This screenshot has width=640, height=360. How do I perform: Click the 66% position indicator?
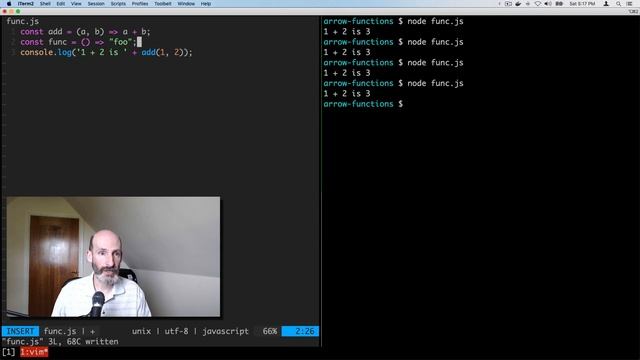[x=269, y=331]
